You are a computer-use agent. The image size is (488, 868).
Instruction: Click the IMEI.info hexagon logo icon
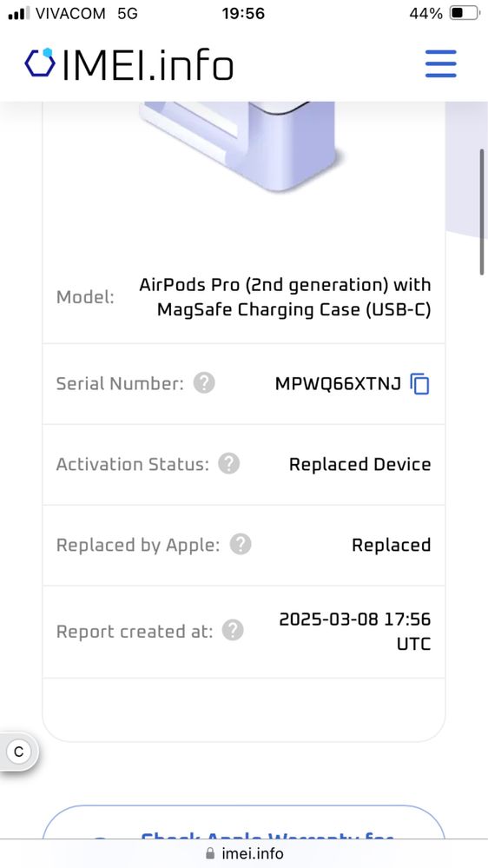pos(40,62)
